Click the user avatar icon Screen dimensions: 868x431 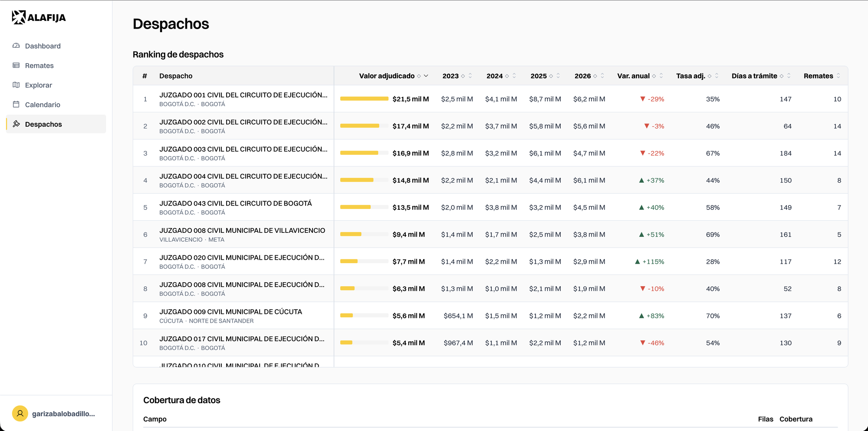click(20, 414)
